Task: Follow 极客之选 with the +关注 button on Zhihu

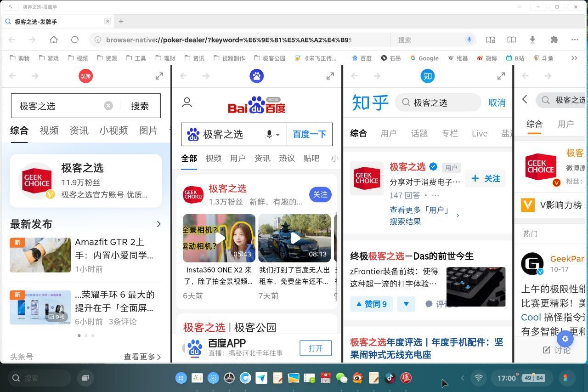Action: (x=485, y=178)
